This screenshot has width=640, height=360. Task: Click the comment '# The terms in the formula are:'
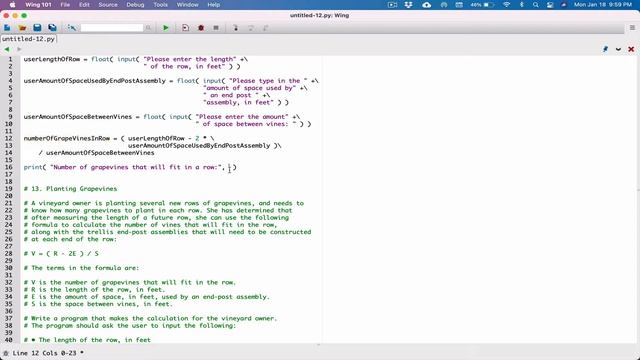(x=81, y=268)
